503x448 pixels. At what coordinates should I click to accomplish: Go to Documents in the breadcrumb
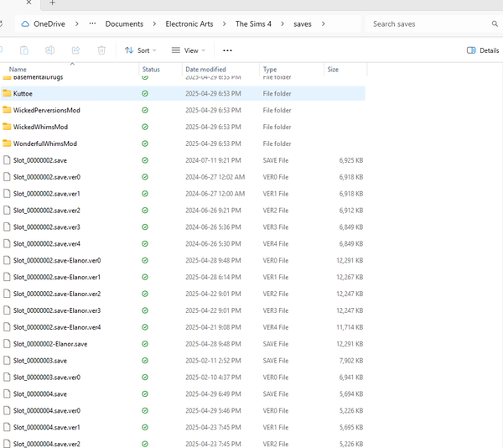pyautogui.click(x=124, y=23)
